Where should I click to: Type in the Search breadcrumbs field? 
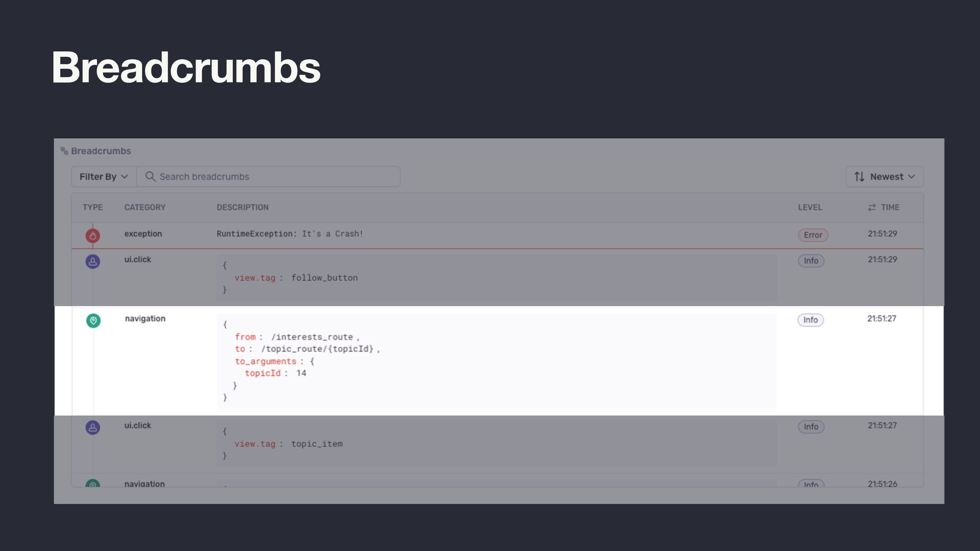(x=276, y=177)
